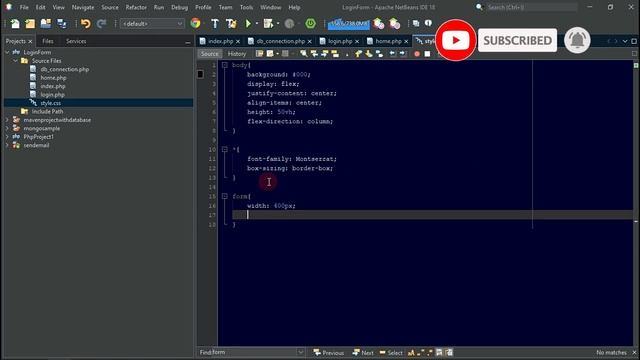Click the memory usage garbage-collect bar
Image resolution: width=640 pixels, height=360 pixels.
click(349, 24)
